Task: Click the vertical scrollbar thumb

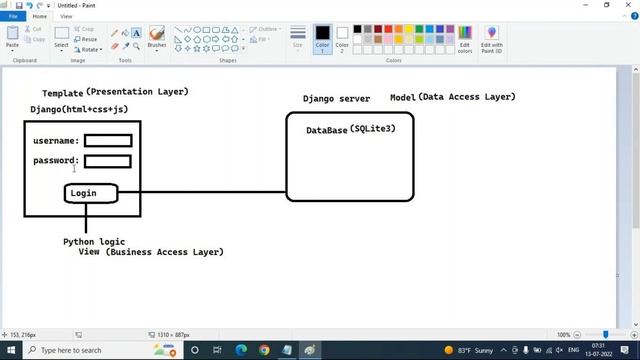Action: [636, 151]
